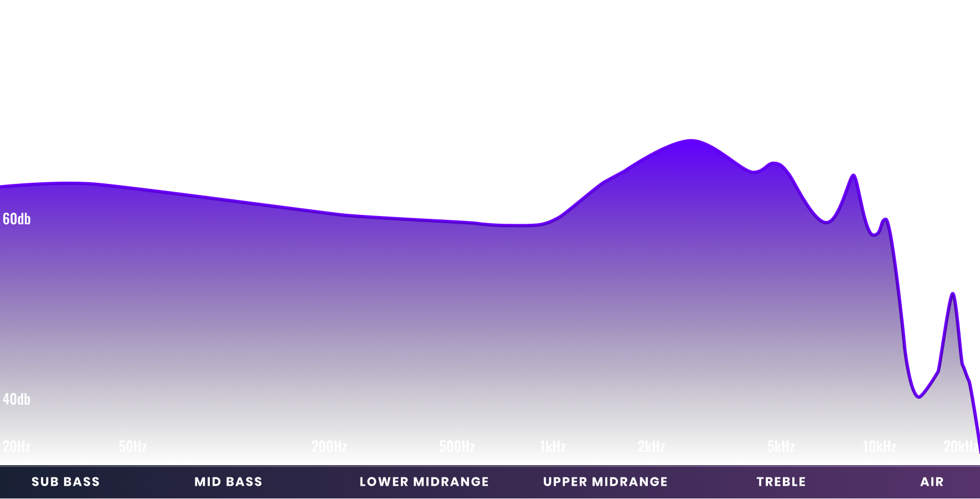The height and width of the screenshot is (499, 980).
Task: Click the 40db axis label
Action: [17, 399]
